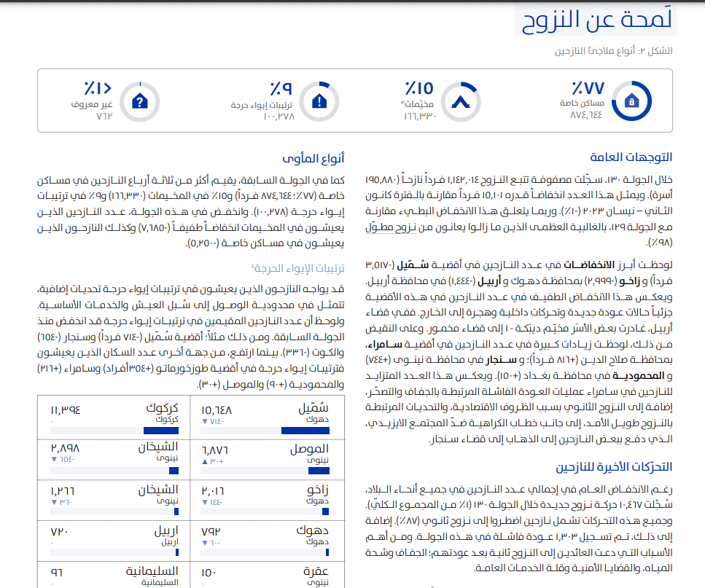705x588 pixels.
Task: Click the question mark icon for unknown 10%
Action: coord(141,101)
